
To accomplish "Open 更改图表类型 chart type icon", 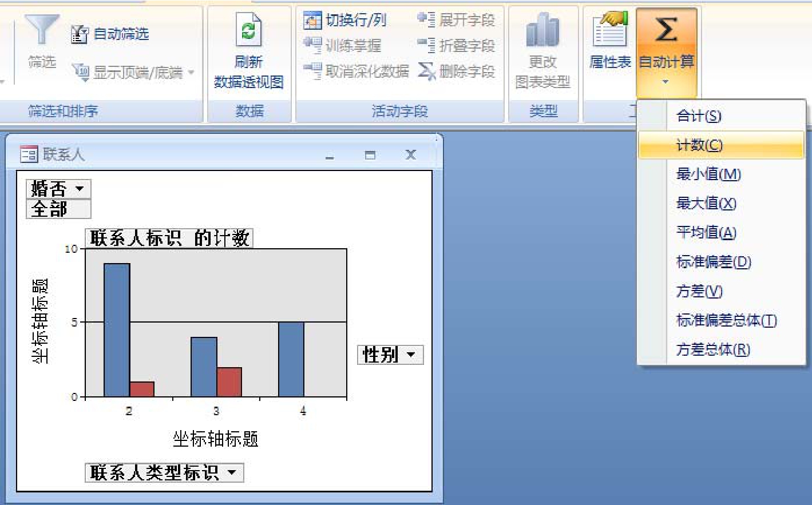I will coord(542,30).
